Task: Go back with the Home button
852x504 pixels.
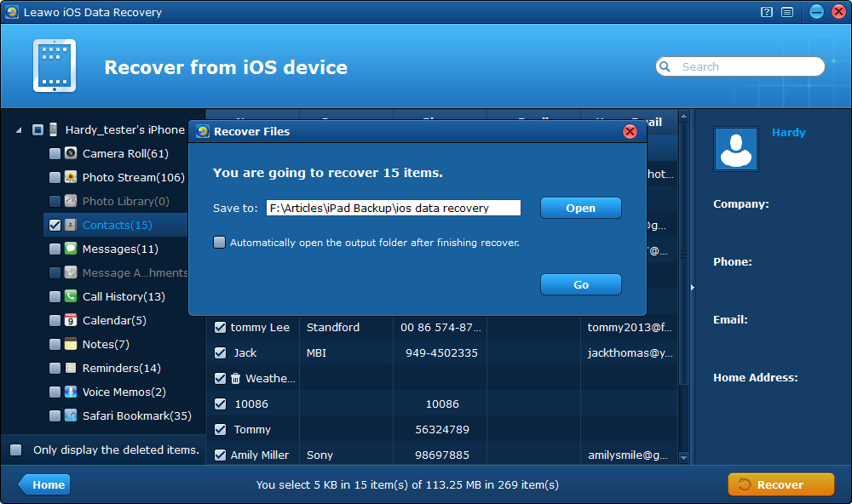Action: [x=44, y=484]
